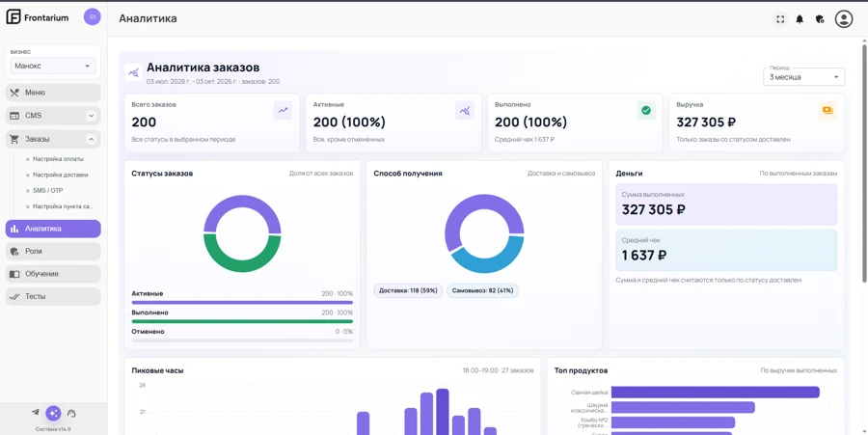This screenshot has height=435, width=868.
Task: Click the Самовывоз: 82 (41%) chip
Action: coord(483,290)
